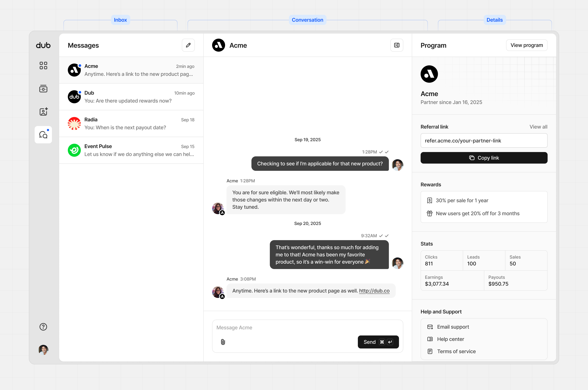Image resolution: width=588 pixels, height=390 pixels.
Task: Click the That's wonderful message bubble
Action: click(329, 254)
